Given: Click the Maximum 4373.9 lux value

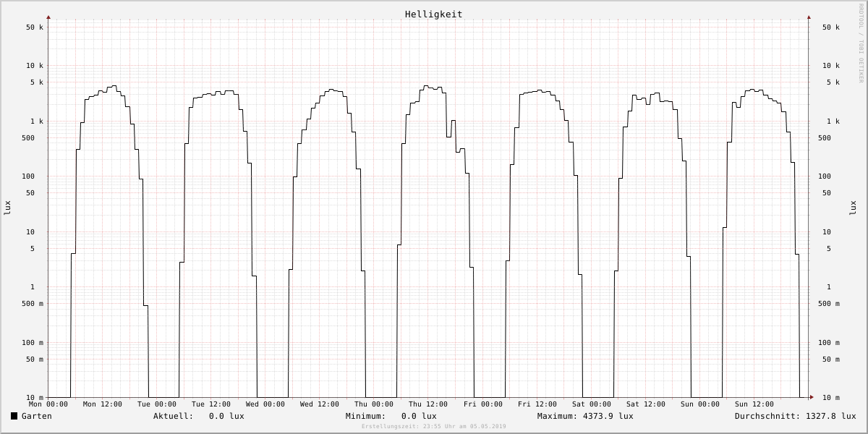Looking at the screenshot, I should click(x=608, y=416).
